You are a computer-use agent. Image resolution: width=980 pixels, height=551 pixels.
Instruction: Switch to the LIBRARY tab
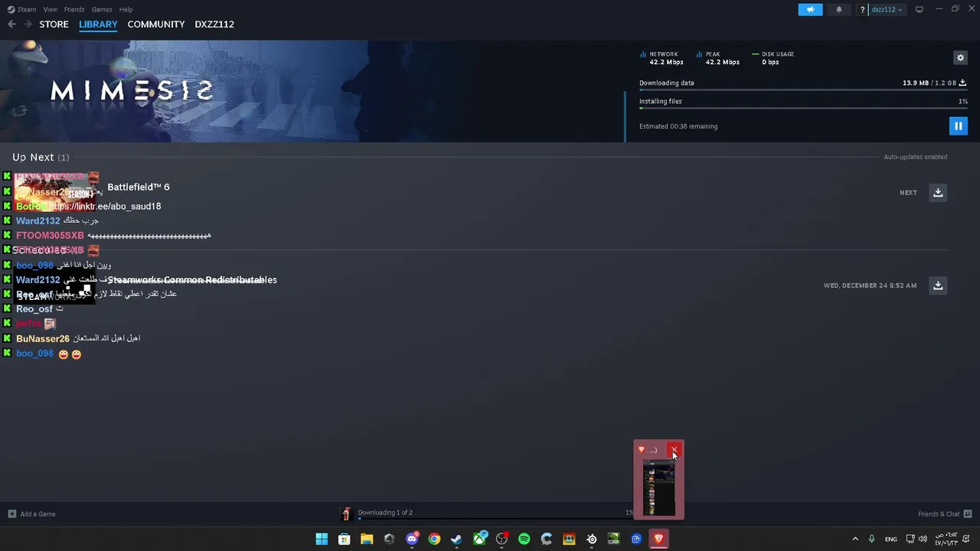[98, 24]
